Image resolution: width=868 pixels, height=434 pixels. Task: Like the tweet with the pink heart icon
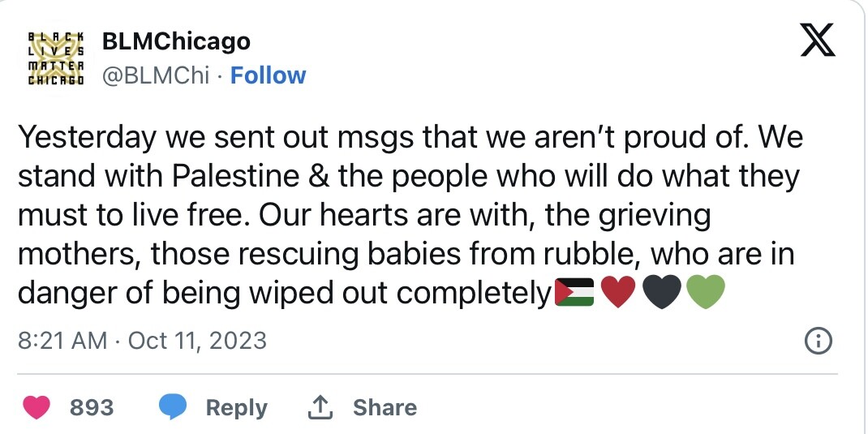[37, 406]
